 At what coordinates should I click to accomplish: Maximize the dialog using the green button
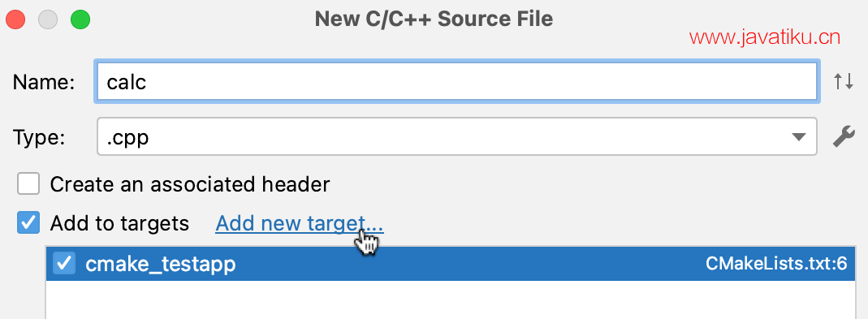(x=80, y=20)
